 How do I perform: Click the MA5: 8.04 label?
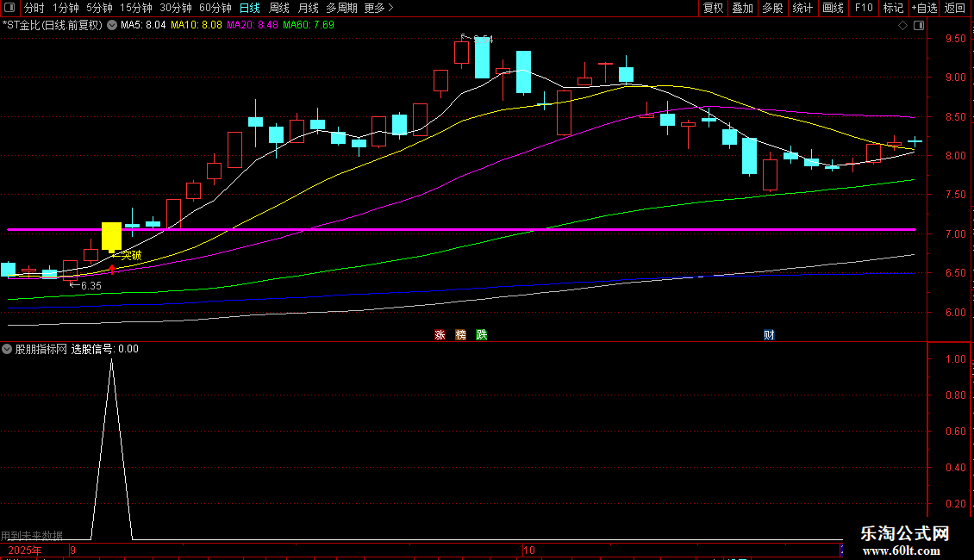[x=143, y=25]
